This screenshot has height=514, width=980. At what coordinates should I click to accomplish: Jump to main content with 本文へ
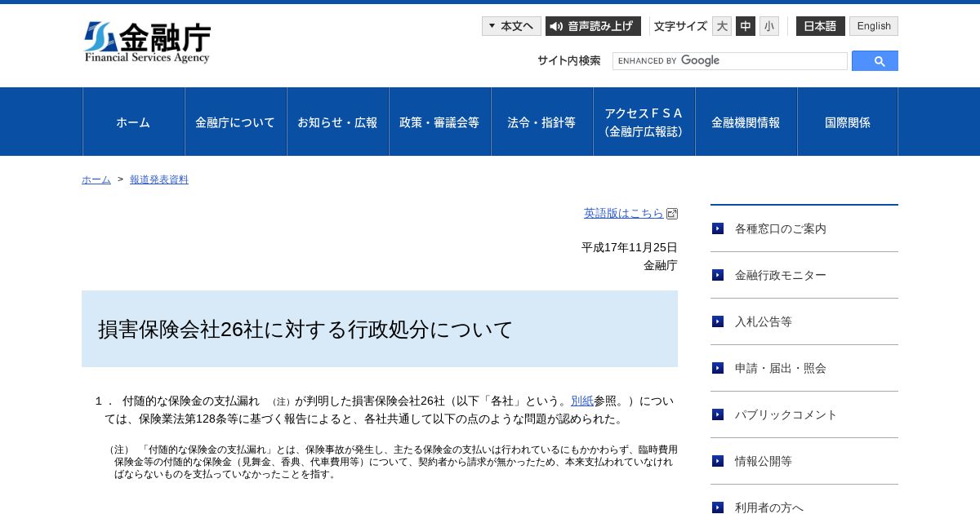click(511, 26)
